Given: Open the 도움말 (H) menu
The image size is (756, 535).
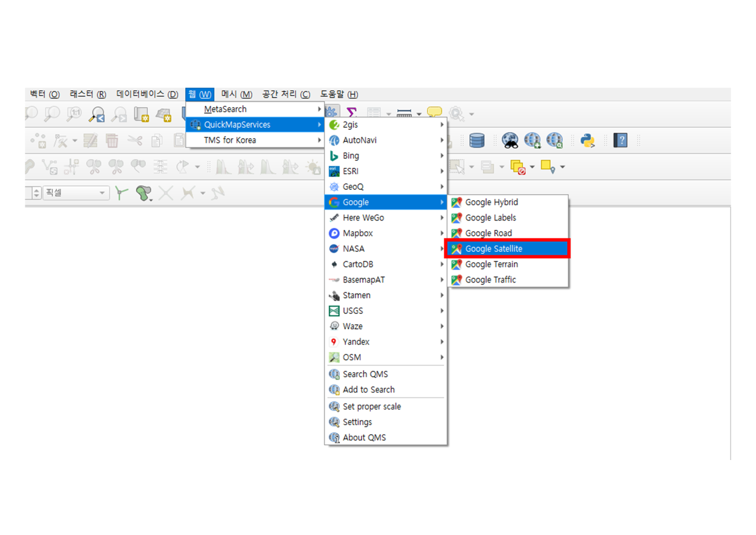Looking at the screenshot, I should [x=339, y=94].
